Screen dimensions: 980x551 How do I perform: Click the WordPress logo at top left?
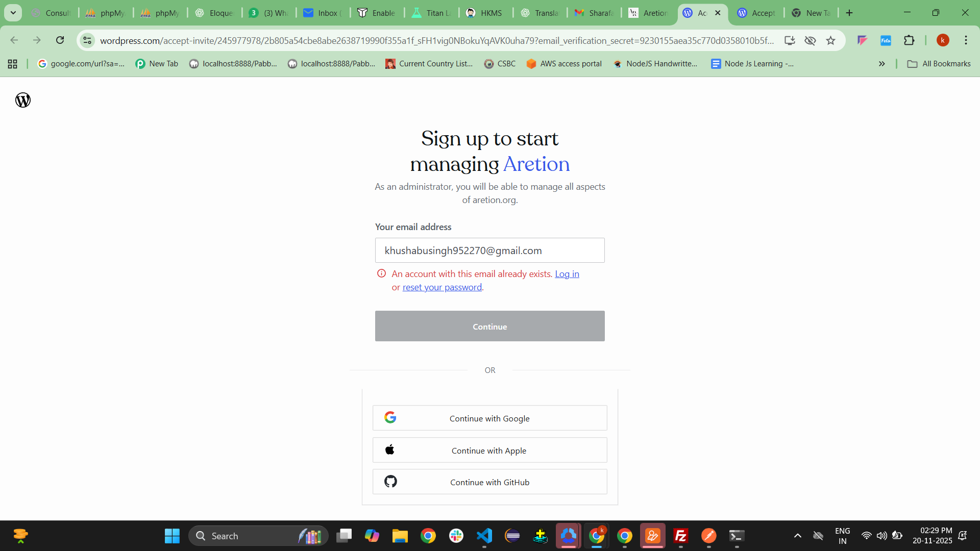pos(23,100)
